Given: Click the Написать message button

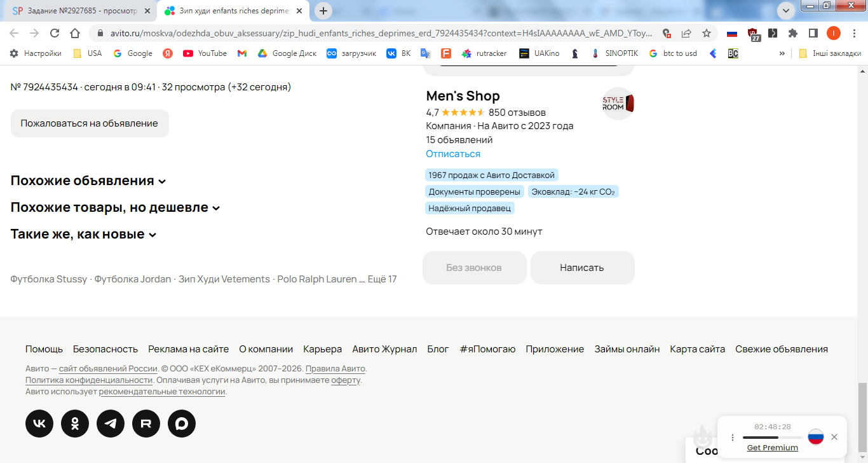Looking at the screenshot, I should 582,268.
